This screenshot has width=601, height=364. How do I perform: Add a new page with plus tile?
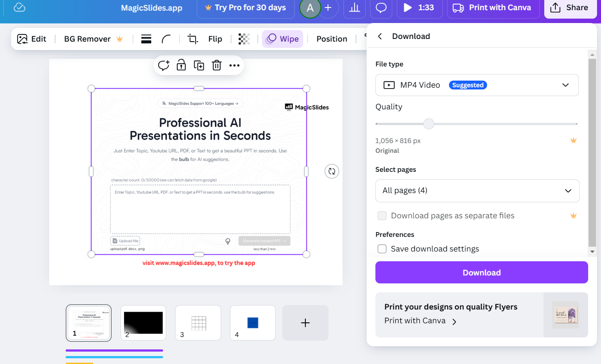click(305, 323)
